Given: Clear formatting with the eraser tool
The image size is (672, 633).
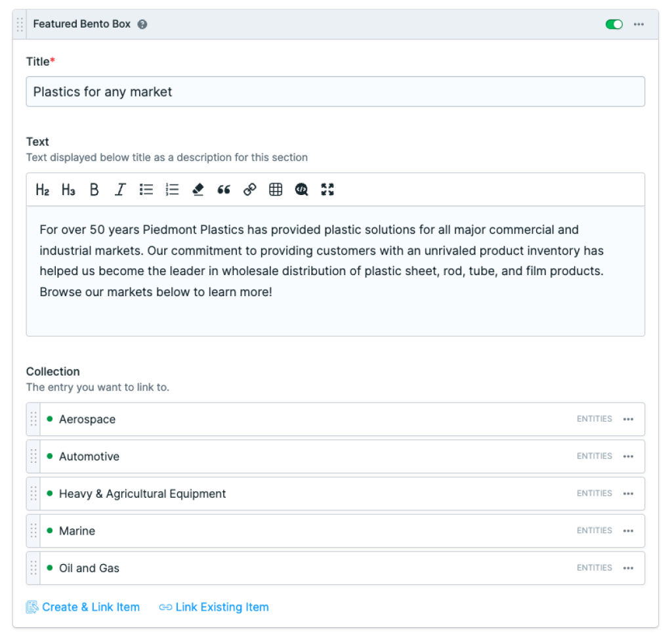Looking at the screenshot, I should [198, 190].
